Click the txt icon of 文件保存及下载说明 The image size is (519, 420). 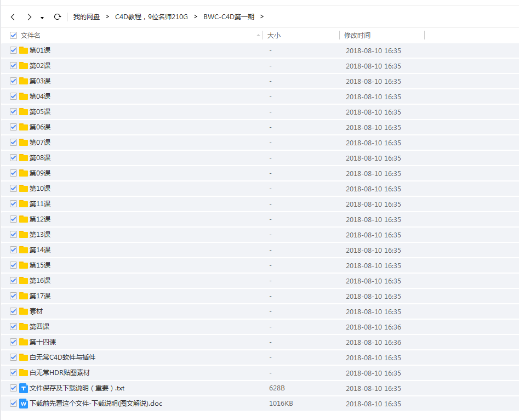coord(23,388)
